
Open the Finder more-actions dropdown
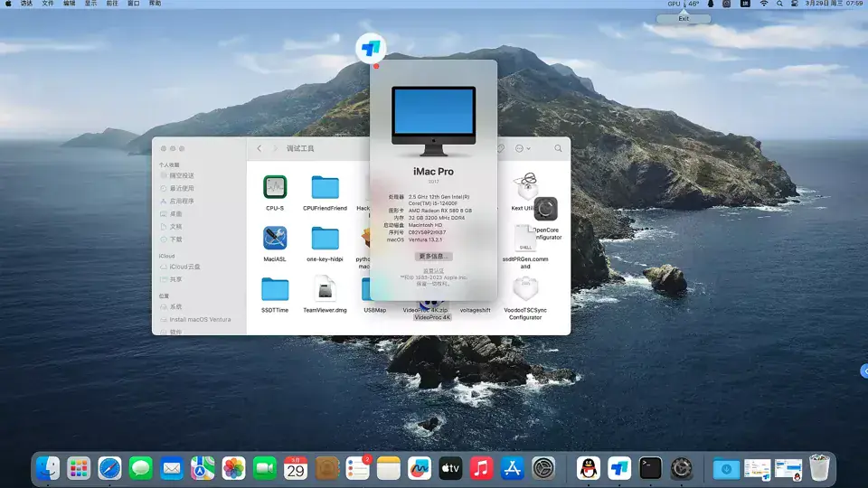523,148
